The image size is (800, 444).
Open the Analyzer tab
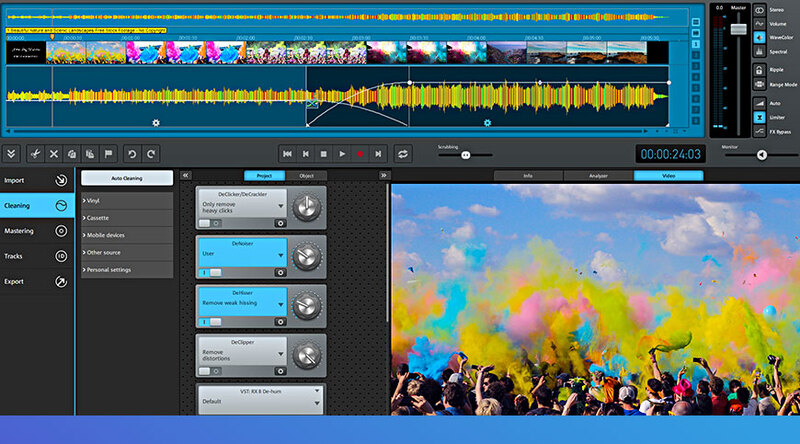click(x=598, y=176)
